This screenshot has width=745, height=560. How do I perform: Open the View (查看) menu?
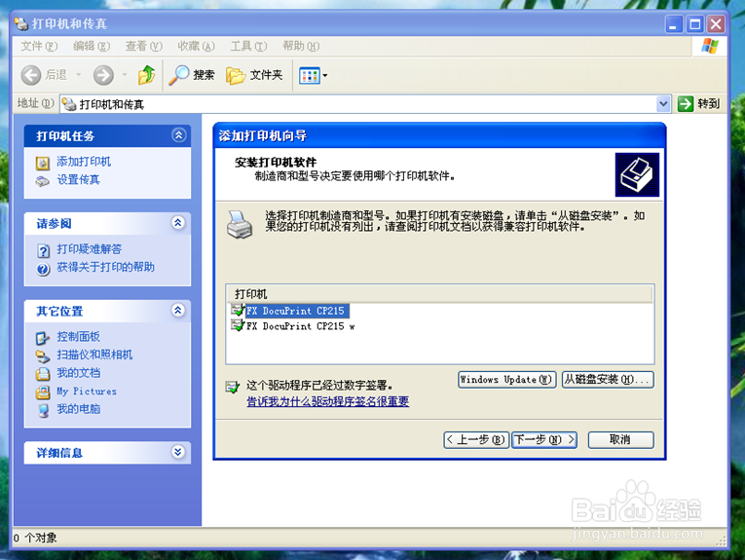point(143,46)
